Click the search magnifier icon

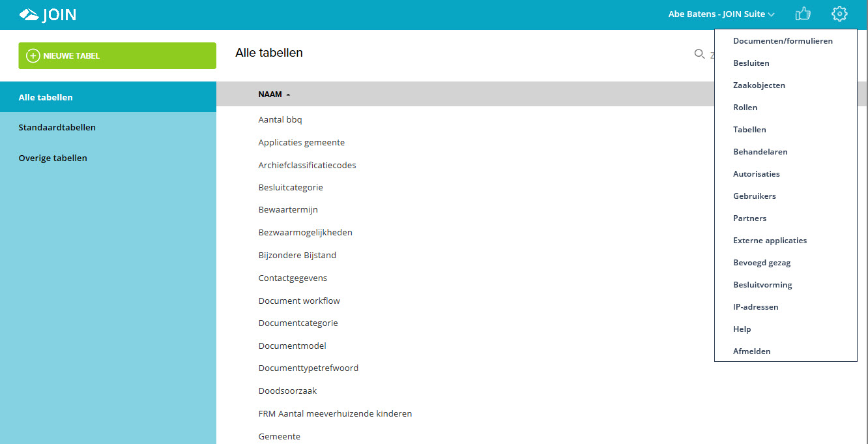pyautogui.click(x=699, y=54)
